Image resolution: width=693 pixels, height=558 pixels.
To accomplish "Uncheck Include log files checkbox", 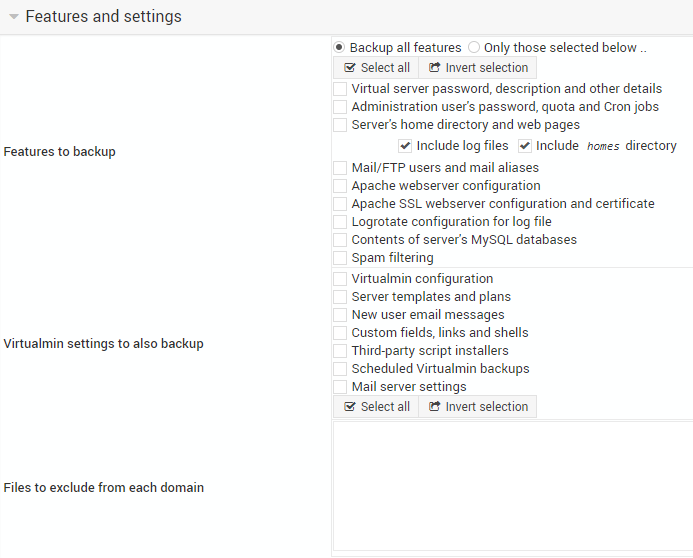I will [x=405, y=146].
